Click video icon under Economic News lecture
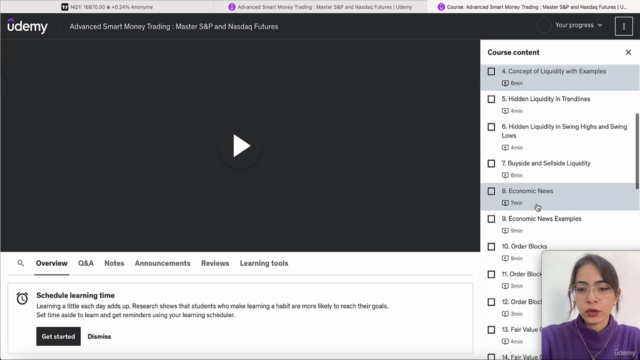This screenshot has width=640, height=360. (x=505, y=203)
